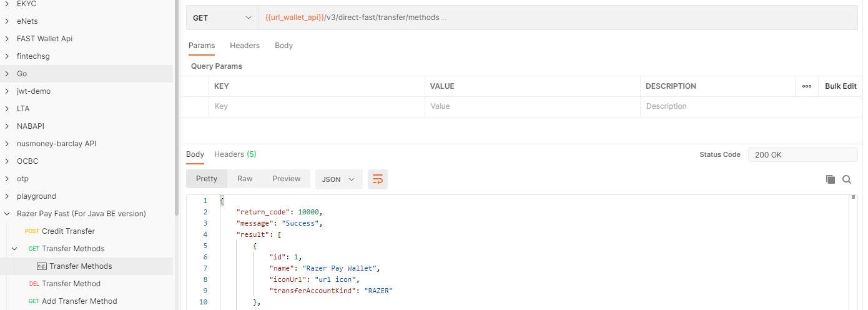Copy the response body to clipboard
The height and width of the screenshot is (310, 868).
(831, 179)
